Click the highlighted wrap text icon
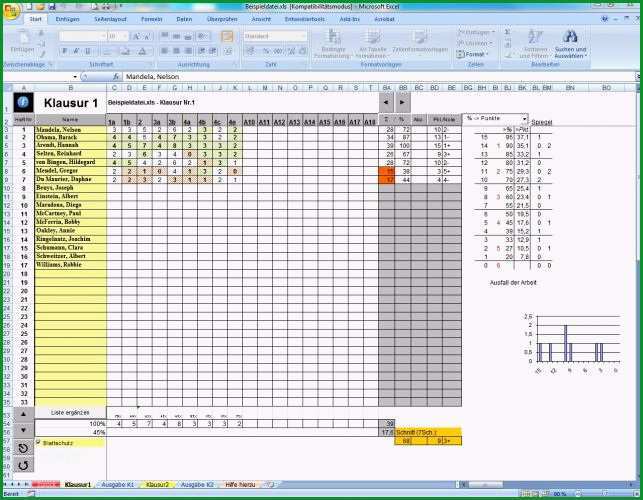The width and height of the screenshot is (643, 500). (227, 37)
